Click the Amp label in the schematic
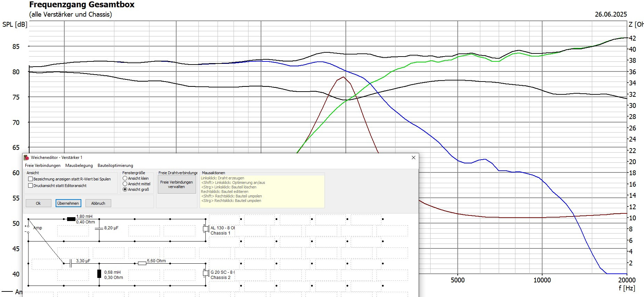 click(x=38, y=228)
